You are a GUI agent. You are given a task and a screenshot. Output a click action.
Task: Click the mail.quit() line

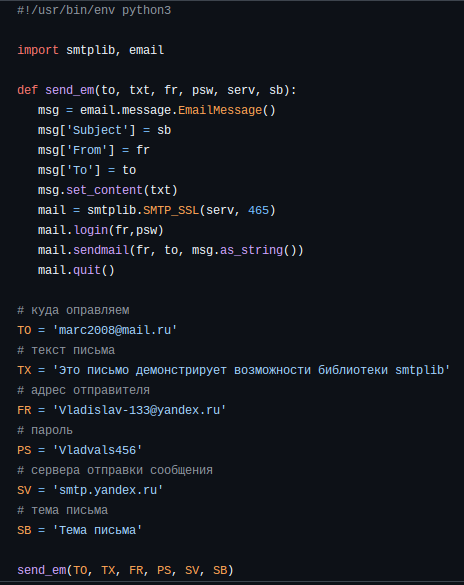click(x=76, y=270)
